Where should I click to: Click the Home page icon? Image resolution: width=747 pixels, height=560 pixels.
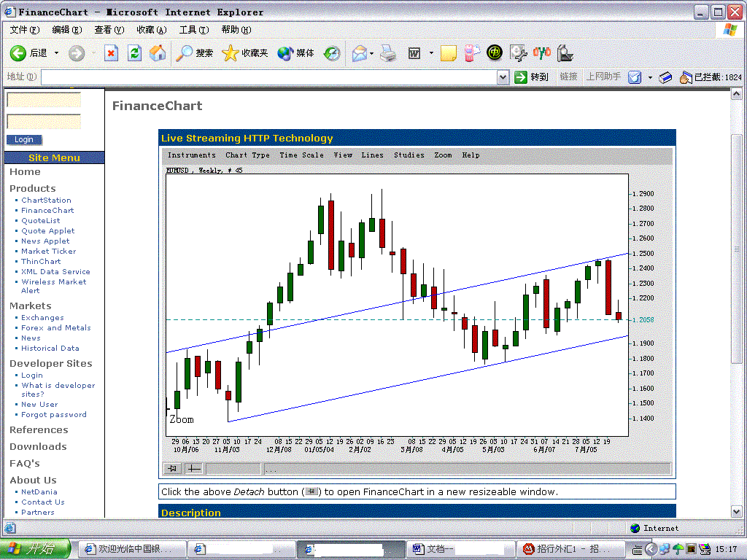pyautogui.click(x=158, y=52)
